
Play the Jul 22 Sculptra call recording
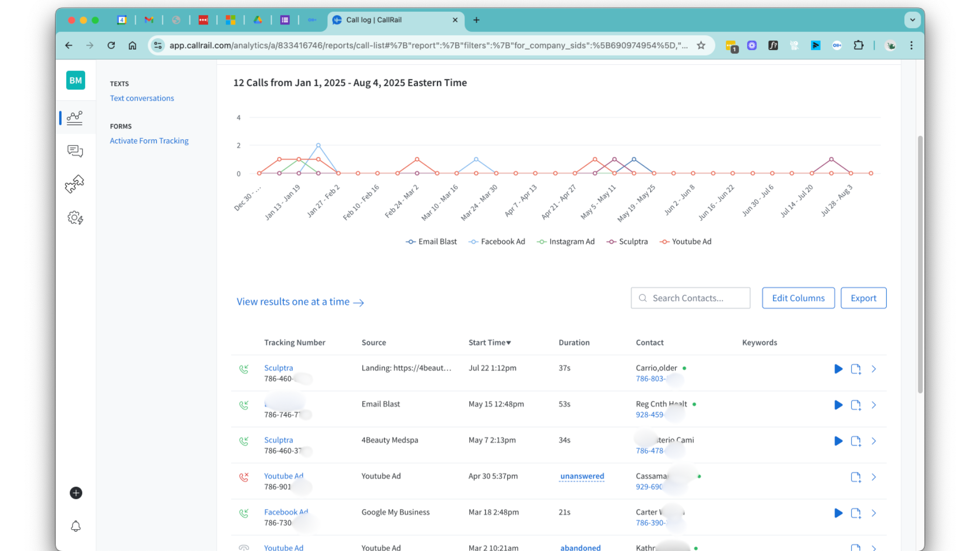coord(838,369)
